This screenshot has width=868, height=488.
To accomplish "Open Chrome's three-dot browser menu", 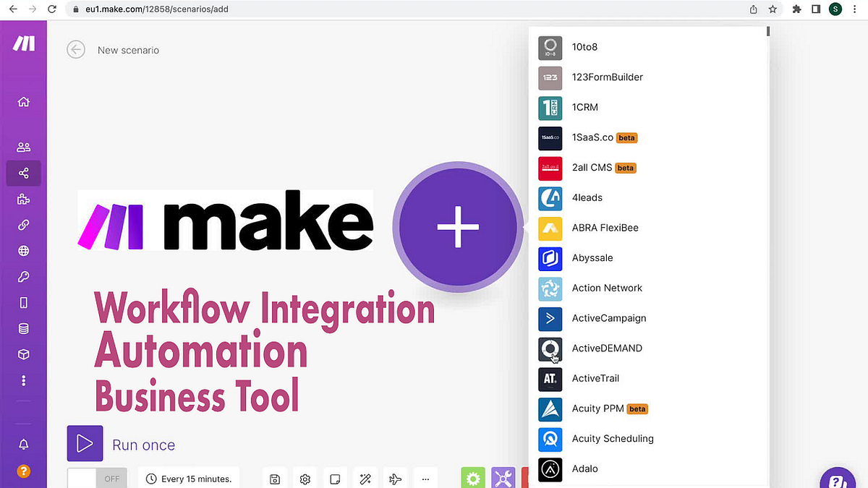I will coord(854,9).
